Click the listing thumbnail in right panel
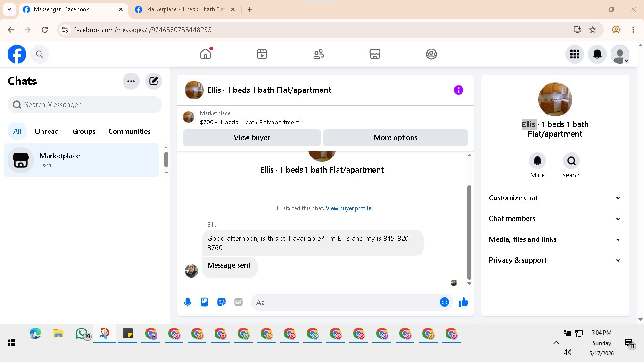 (x=555, y=99)
